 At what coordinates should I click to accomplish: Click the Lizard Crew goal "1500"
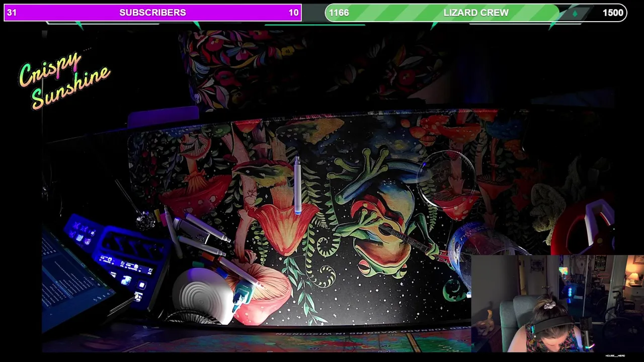[613, 13]
